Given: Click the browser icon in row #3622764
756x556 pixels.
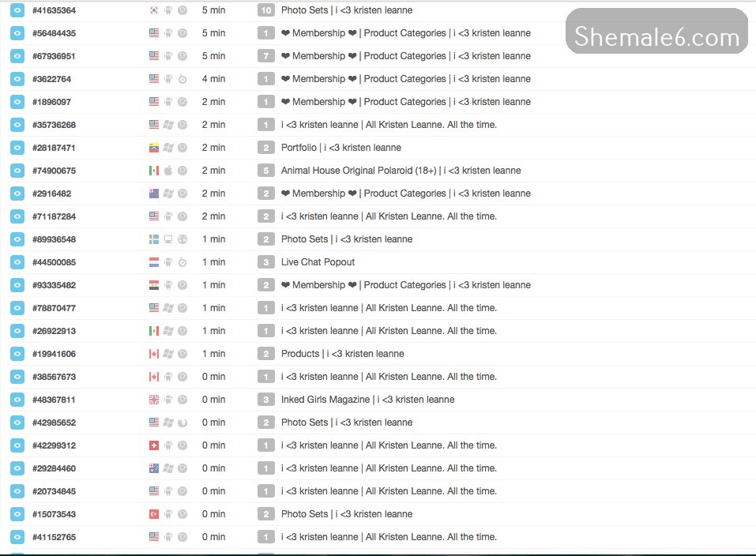Looking at the screenshot, I should pos(182,79).
